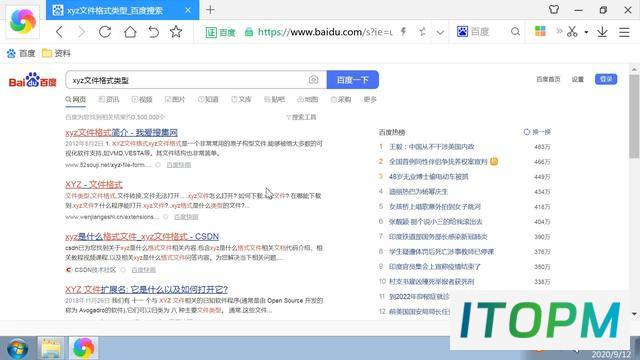Select the 图片 search tab
640x360 pixels.
pyautogui.click(x=175, y=99)
